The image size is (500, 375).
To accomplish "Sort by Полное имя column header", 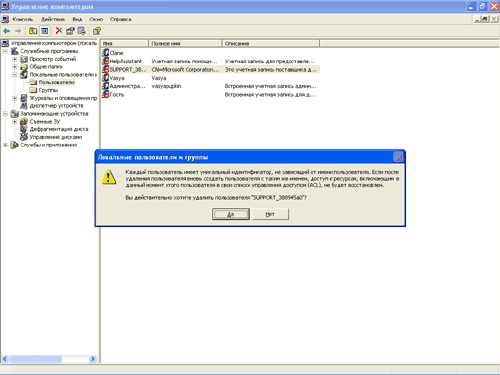I will [x=185, y=43].
